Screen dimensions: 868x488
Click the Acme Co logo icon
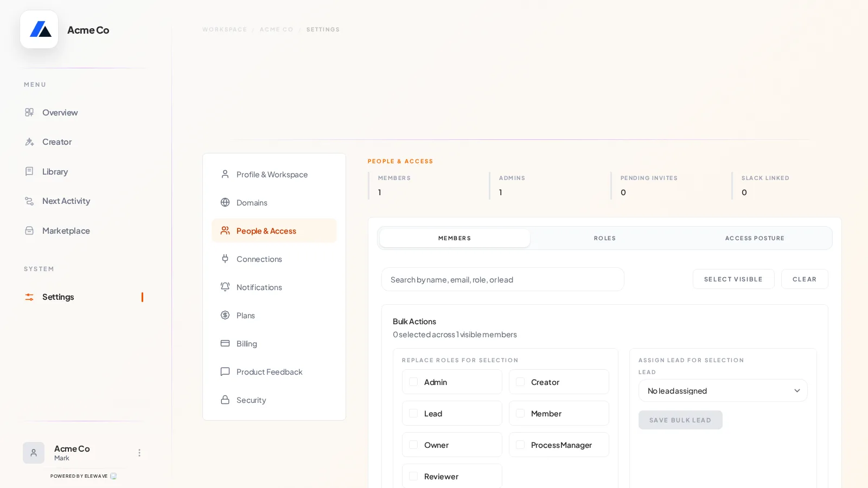click(x=39, y=29)
